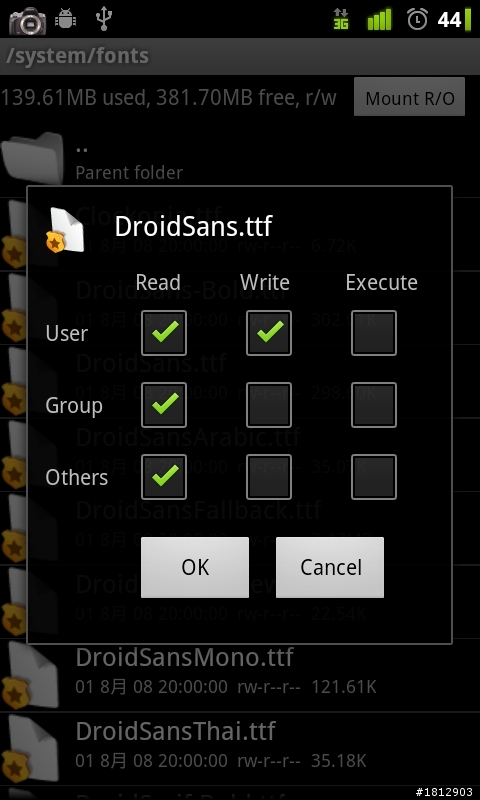Uncheck User Write permission

(x=269, y=333)
